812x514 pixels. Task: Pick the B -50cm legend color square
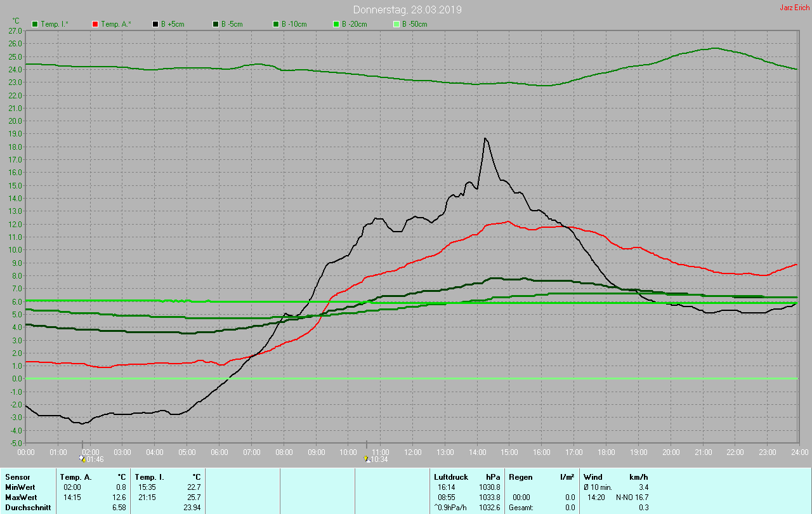tap(396, 24)
